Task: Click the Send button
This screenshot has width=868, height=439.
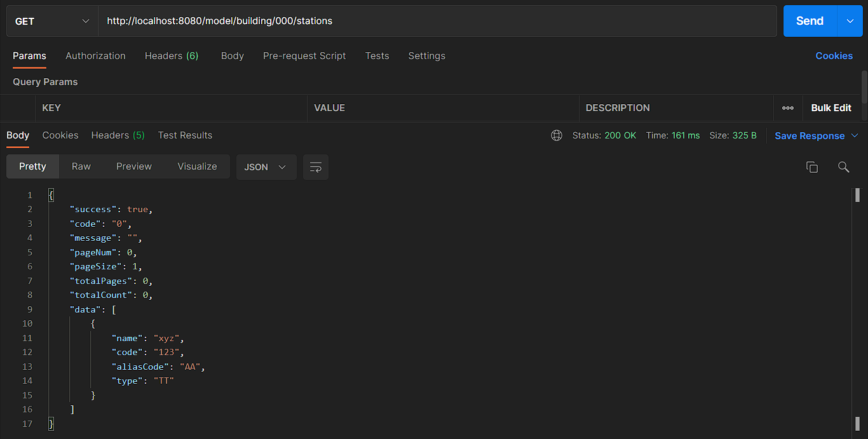Action: [809, 20]
